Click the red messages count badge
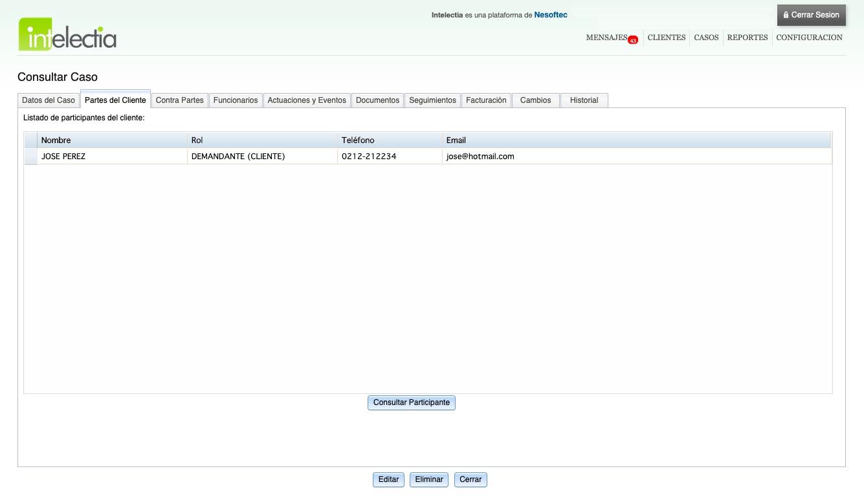864x504 pixels. [632, 40]
